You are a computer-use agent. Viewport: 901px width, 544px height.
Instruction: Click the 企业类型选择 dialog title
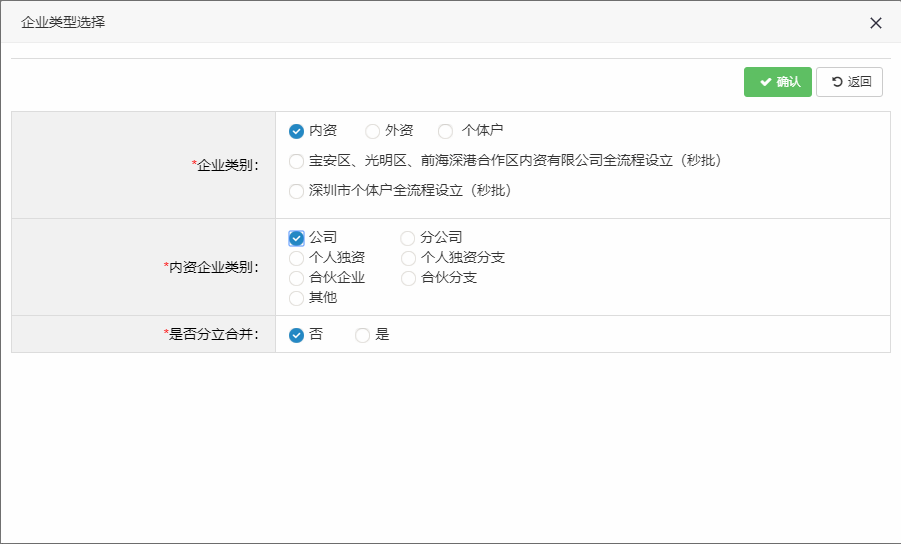[63, 22]
